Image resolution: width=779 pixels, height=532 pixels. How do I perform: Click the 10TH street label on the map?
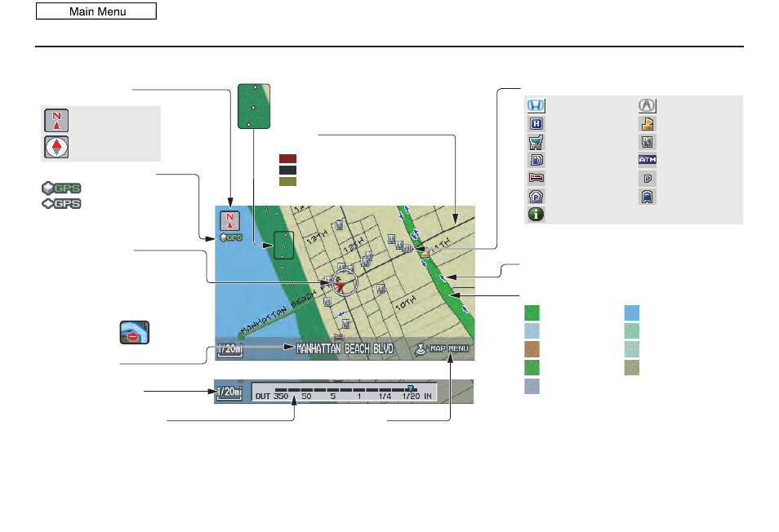click(405, 302)
